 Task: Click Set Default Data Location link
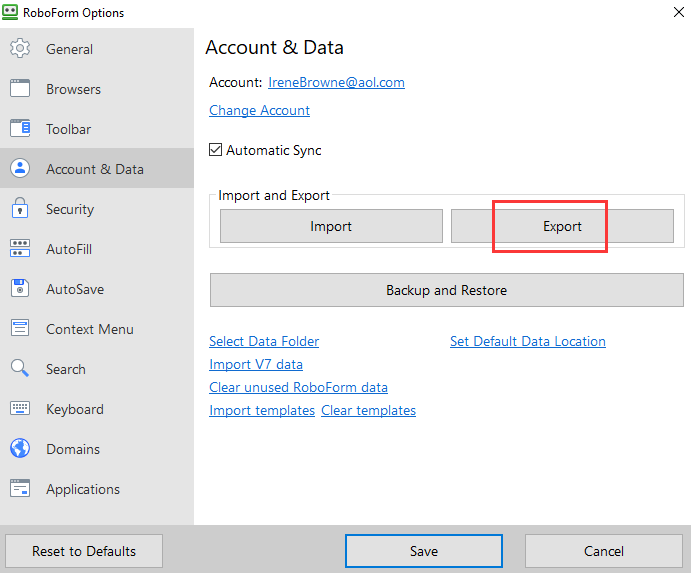(527, 341)
